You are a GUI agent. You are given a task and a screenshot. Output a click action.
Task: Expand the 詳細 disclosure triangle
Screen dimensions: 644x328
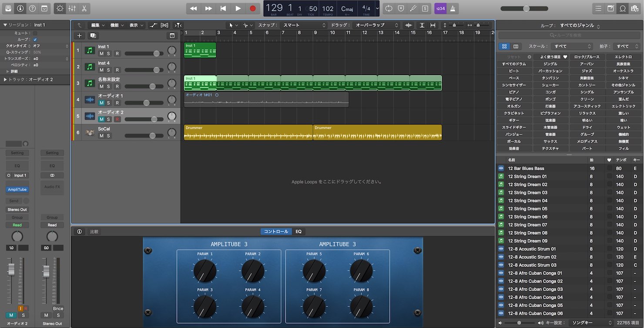pos(7,71)
